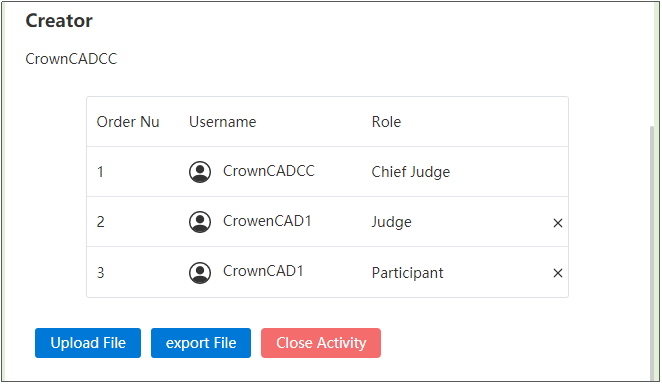Click the Participant role cell
The height and width of the screenshot is (384, 662).
(x=407, y=273)
